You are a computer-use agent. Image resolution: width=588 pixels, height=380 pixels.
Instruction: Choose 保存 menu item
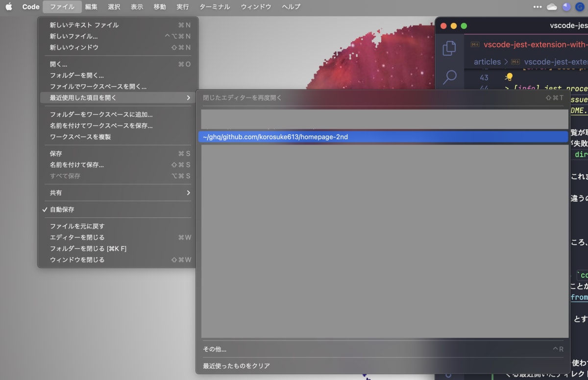click(x=118, y=154)
